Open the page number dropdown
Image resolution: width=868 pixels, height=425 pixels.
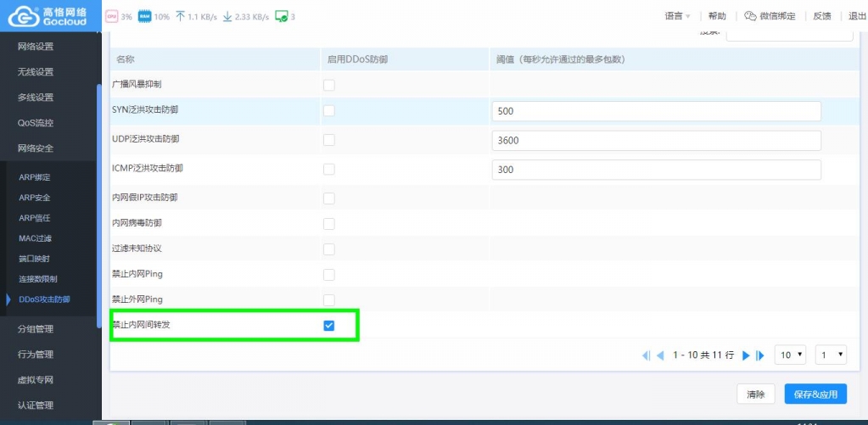830,355
